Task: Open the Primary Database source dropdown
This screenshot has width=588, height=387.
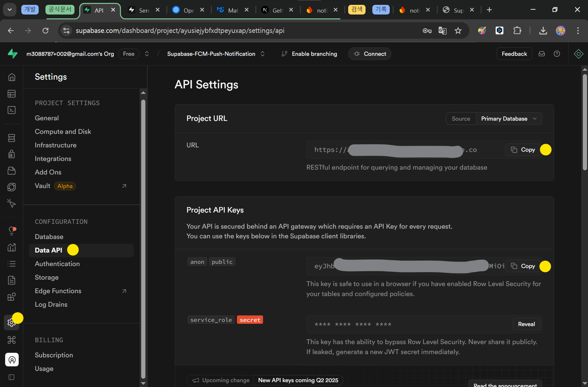Action: tap(509, 119)
